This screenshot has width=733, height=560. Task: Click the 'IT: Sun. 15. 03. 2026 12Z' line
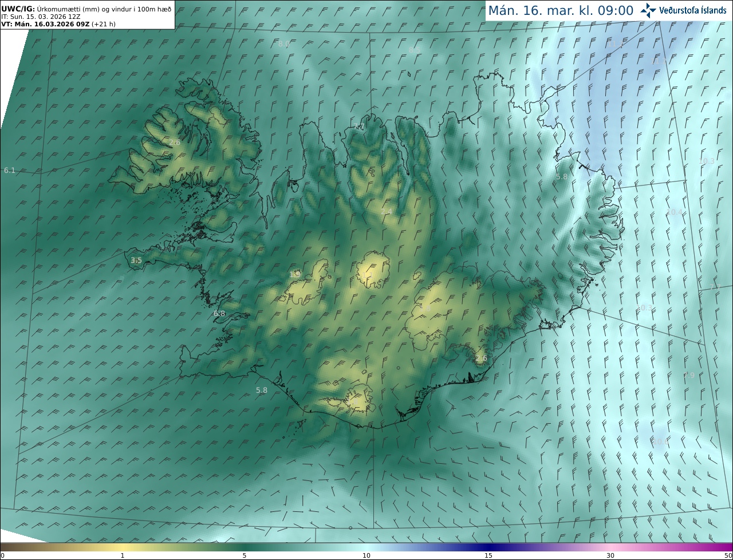click(41, 17)
